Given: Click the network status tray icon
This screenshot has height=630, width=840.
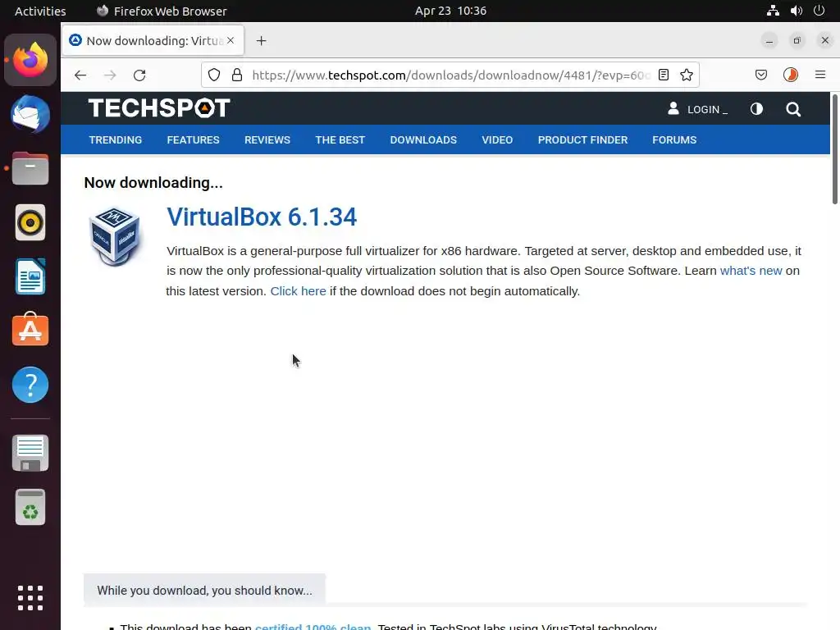Looking at the screenshot, I should coord(773,11).
